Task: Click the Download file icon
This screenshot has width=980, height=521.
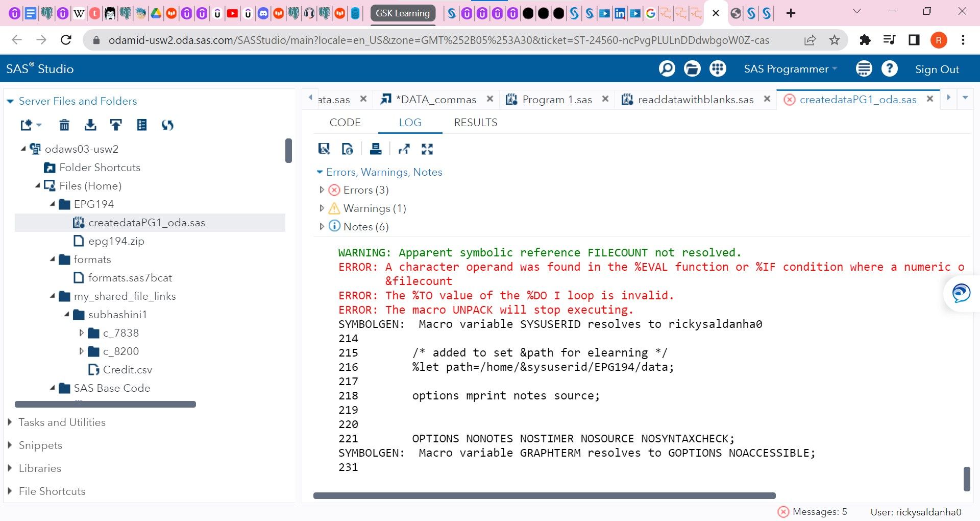Action: [x=90, y=125]
